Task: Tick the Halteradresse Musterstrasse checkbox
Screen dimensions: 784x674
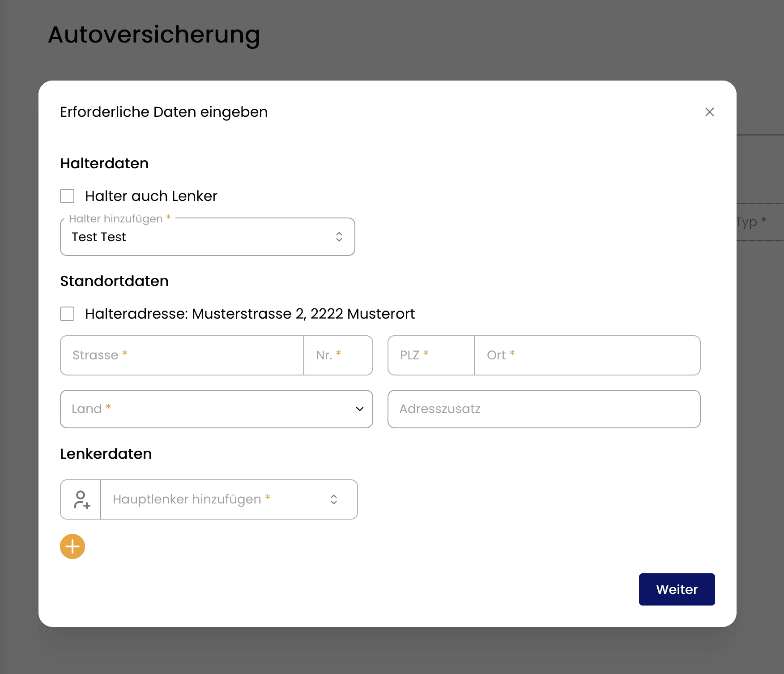Action: point(67,314)
